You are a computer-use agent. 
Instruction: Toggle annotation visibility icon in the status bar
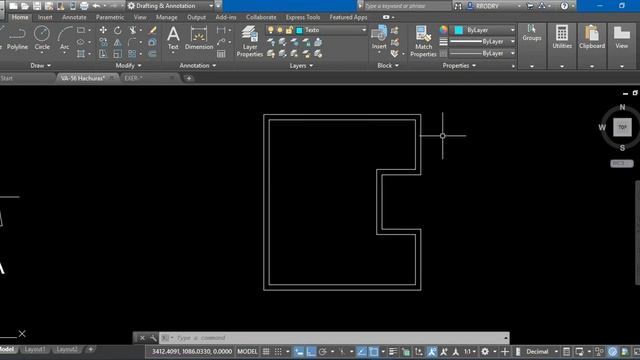click(432, 351)
